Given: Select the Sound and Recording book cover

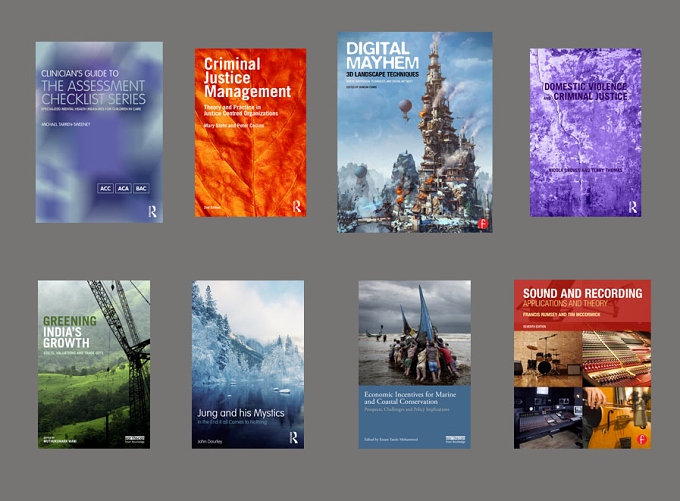Looking at the screenshot, I should click(582, 364).
